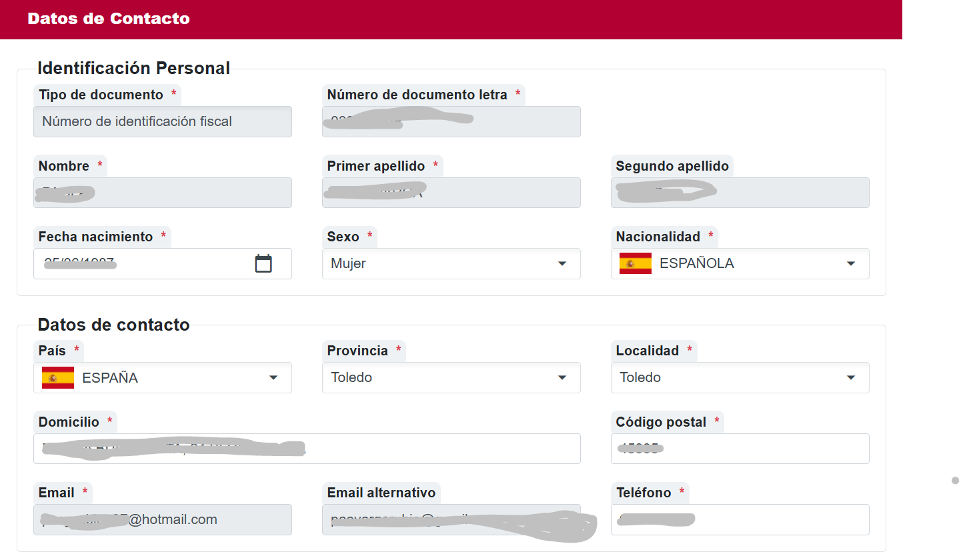959x560 pixels.
Task: Open the calendar picker for Fecha nacimiento
Action: 263,263
